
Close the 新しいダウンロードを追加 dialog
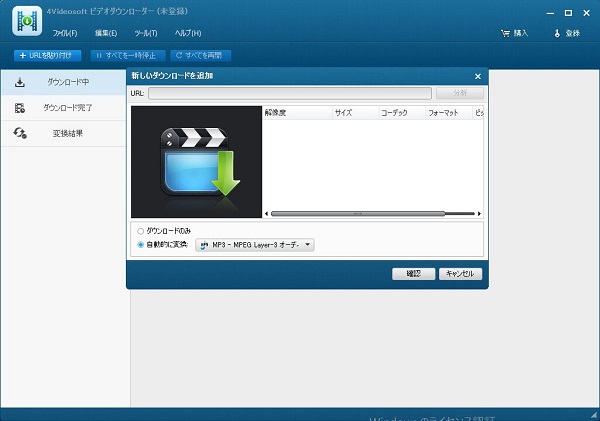click(x=478, y=77)
